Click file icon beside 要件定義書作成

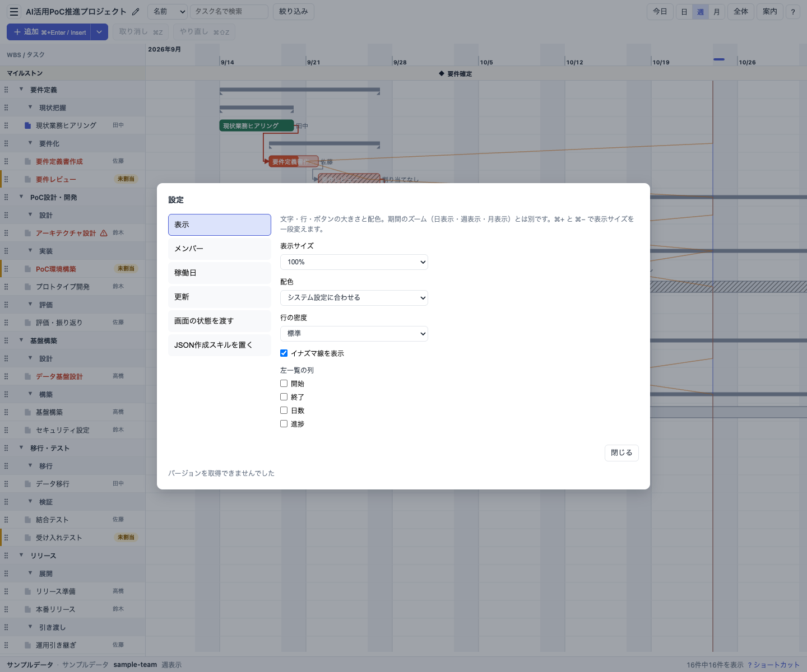tap(27, 161)
